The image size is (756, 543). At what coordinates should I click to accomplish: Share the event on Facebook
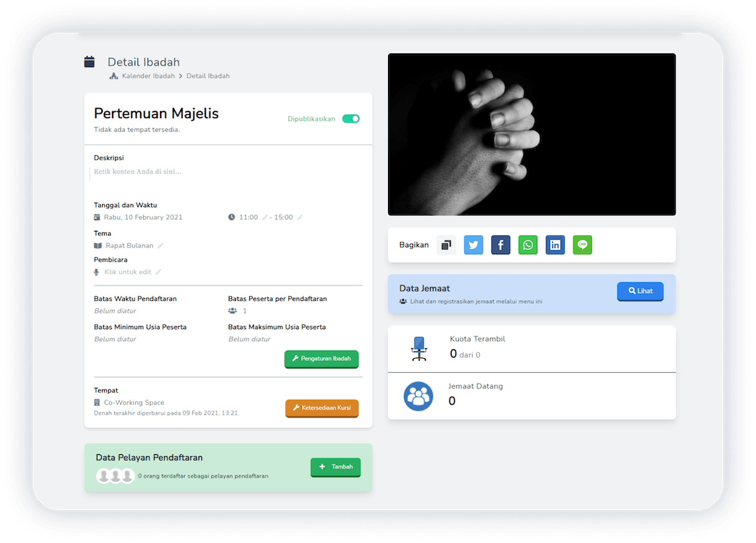click(501, 245)
